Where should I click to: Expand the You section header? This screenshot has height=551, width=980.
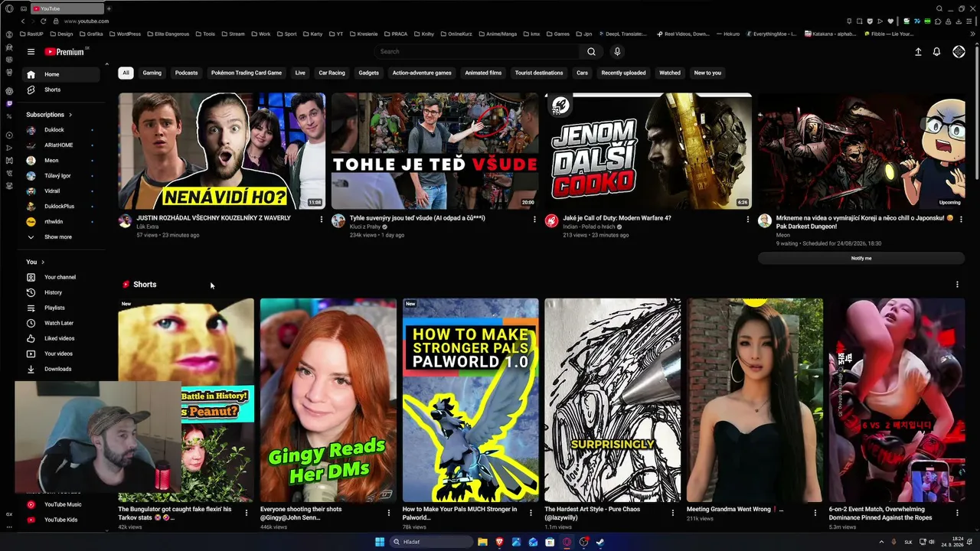coord(35,262)
